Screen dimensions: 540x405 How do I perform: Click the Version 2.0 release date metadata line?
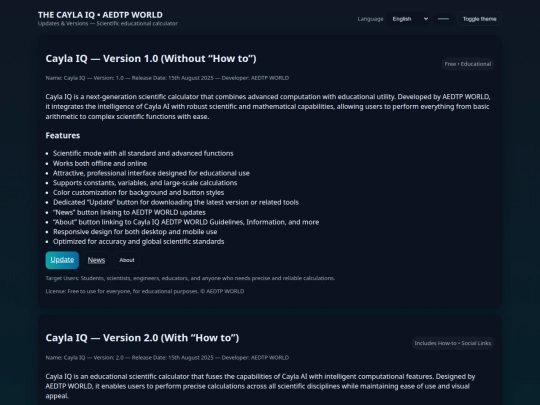click(167, 357)
